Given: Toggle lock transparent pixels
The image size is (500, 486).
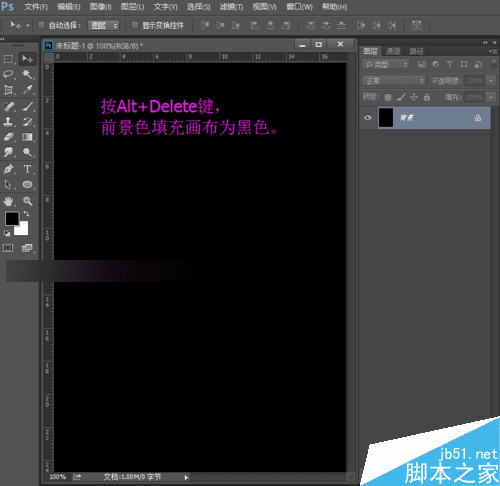Looking at the screenshot, I should 388,97.
